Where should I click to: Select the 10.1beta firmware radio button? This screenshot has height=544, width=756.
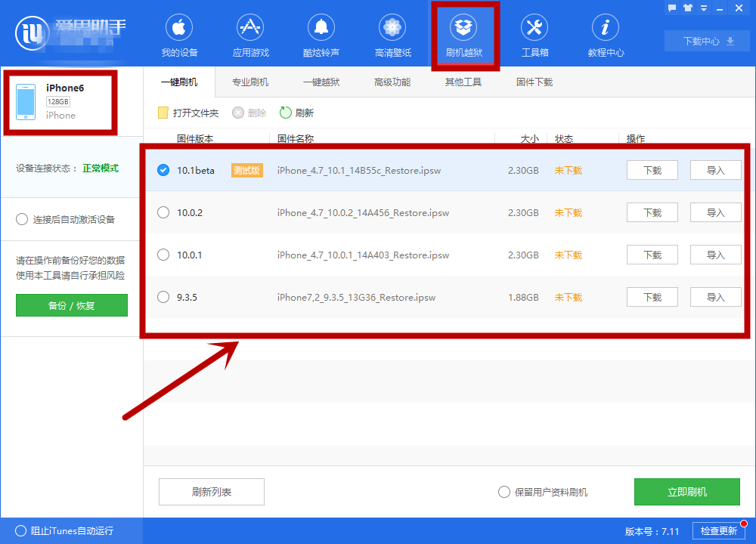[163, 170]
